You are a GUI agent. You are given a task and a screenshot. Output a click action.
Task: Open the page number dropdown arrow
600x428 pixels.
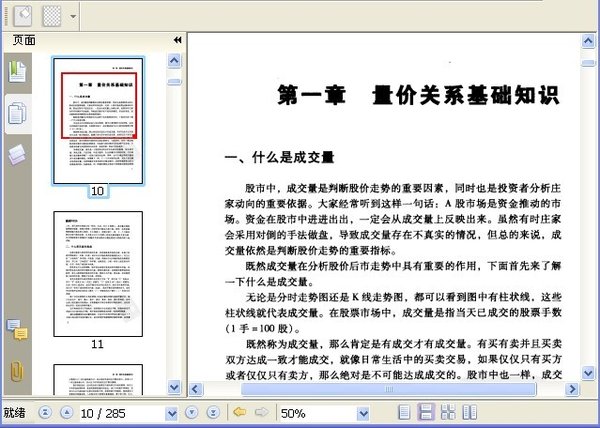click(171, 413)
